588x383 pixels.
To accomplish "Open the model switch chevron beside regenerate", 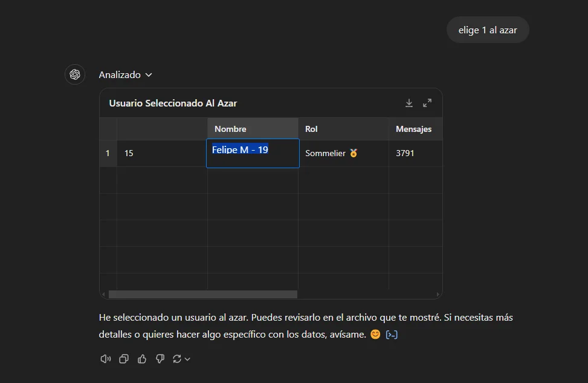I will click(187, 359).
